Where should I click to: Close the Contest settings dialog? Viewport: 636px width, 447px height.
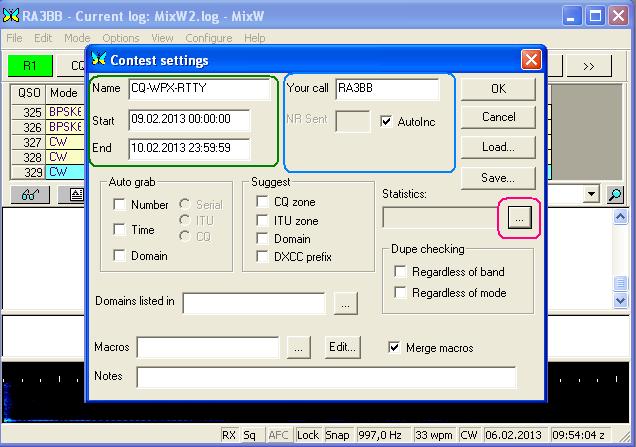531,60
